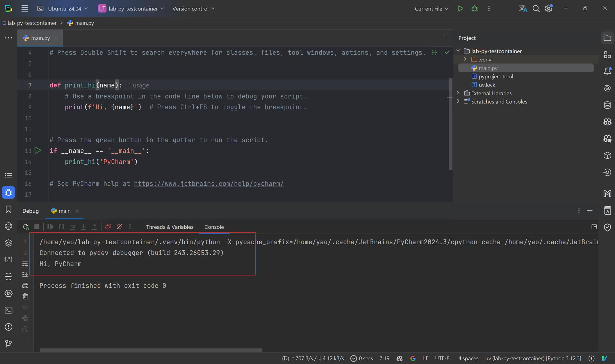Viewport: 615px width, 364px height.
Task: Click the console horizontal scrollbar
Action: [x=151, y=350]
